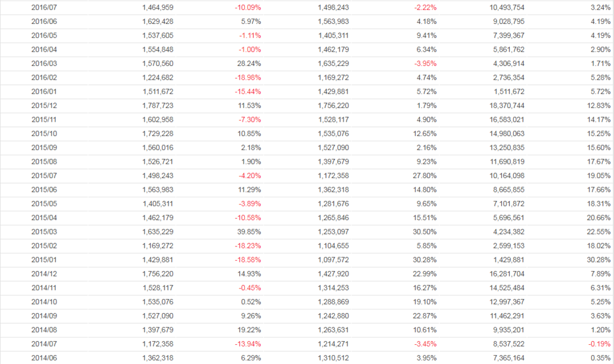Select the -13.94% red percentage
Image resolution: width=614 pixels, height=364 pixels.
[x=248, y=344]
